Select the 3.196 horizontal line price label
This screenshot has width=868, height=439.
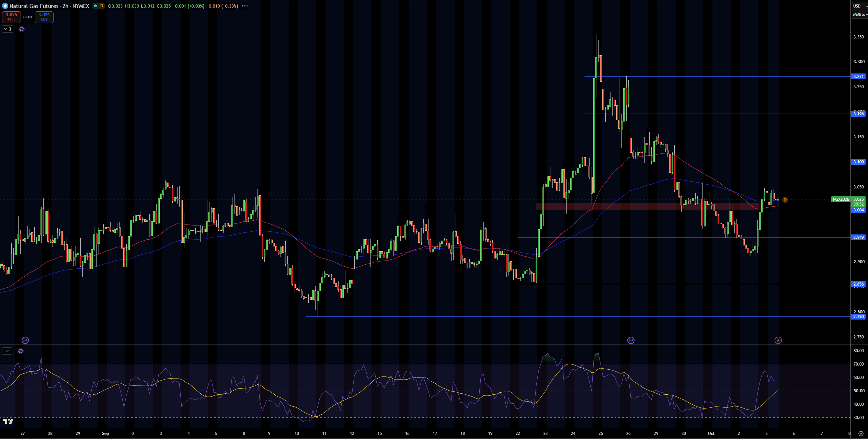click(858, 114)
